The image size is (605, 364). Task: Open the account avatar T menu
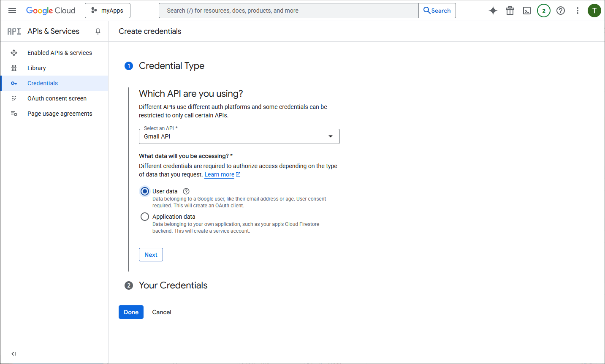(594, 11)
